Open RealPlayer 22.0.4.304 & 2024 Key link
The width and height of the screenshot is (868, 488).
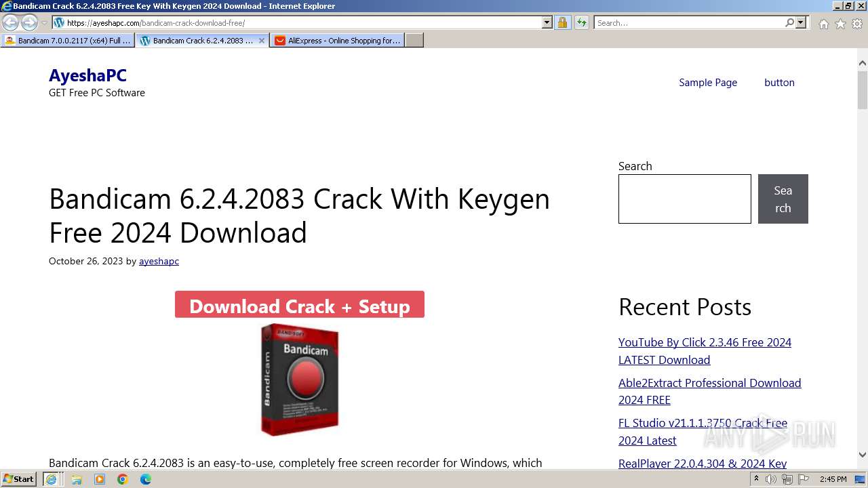coord(703,464)
